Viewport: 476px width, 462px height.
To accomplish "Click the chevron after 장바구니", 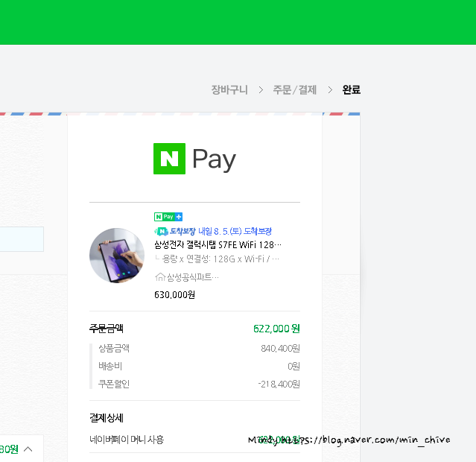I will point(261,90).
